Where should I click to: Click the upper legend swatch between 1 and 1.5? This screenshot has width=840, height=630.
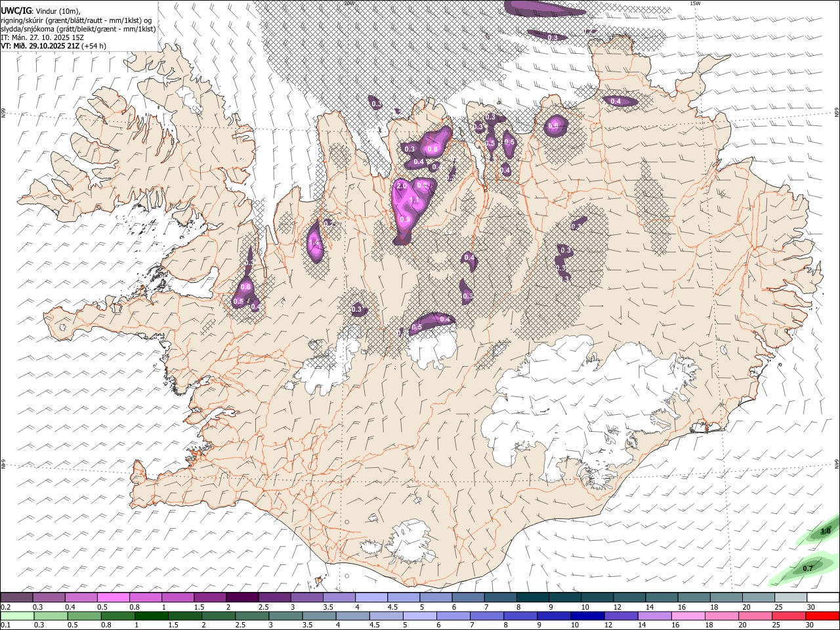point(178,598)
